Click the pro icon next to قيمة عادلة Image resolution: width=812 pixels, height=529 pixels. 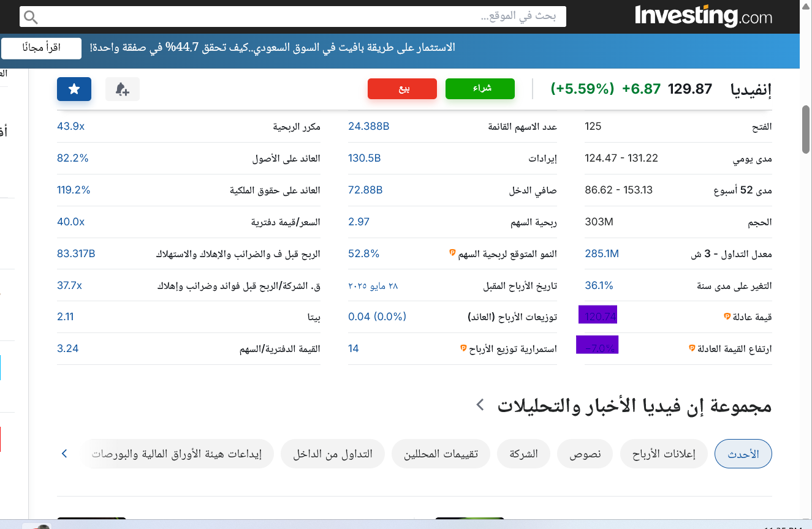click(x=727, y=317)
